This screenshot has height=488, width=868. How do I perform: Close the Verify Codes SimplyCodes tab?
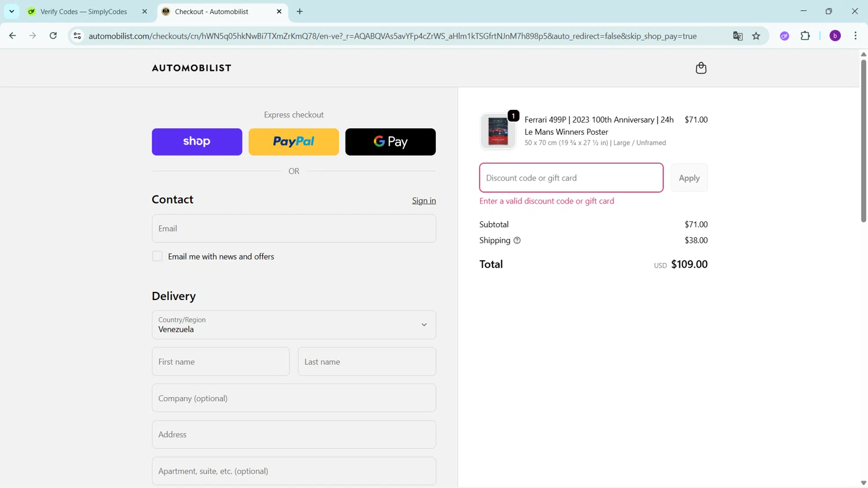(x=145, y=12)
